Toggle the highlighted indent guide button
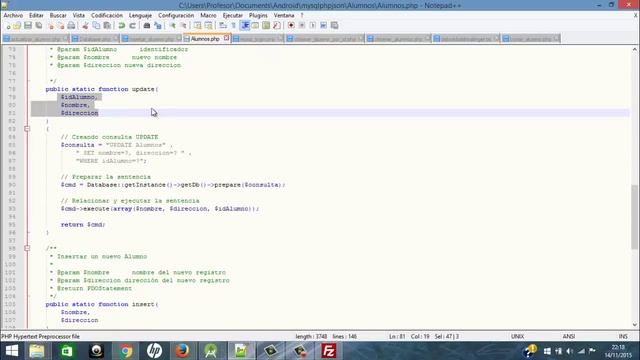Image resolution: width=640 pixels, height=360 pixels. pyautogui.click(x=245, y=26)
